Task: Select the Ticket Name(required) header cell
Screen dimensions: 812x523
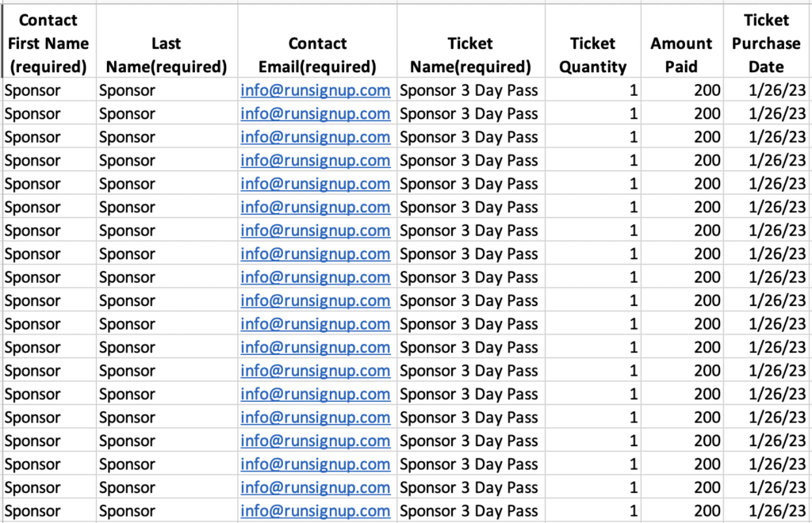Action: coord(471,41)
